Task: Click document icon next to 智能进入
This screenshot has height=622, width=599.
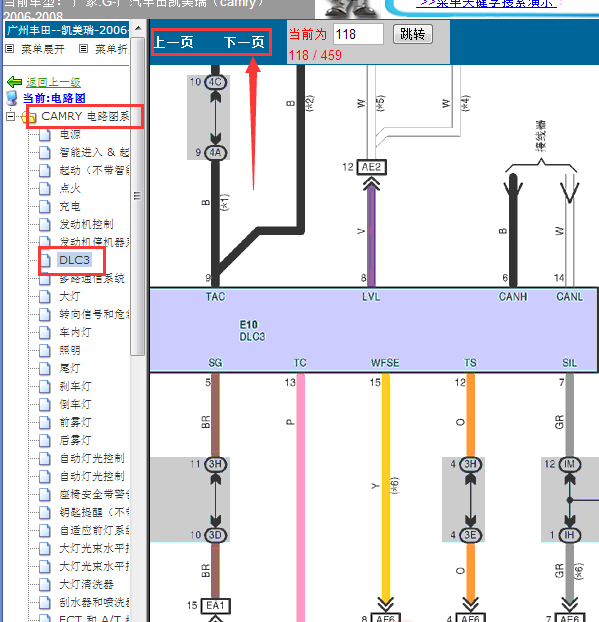Action: point(45,152)
